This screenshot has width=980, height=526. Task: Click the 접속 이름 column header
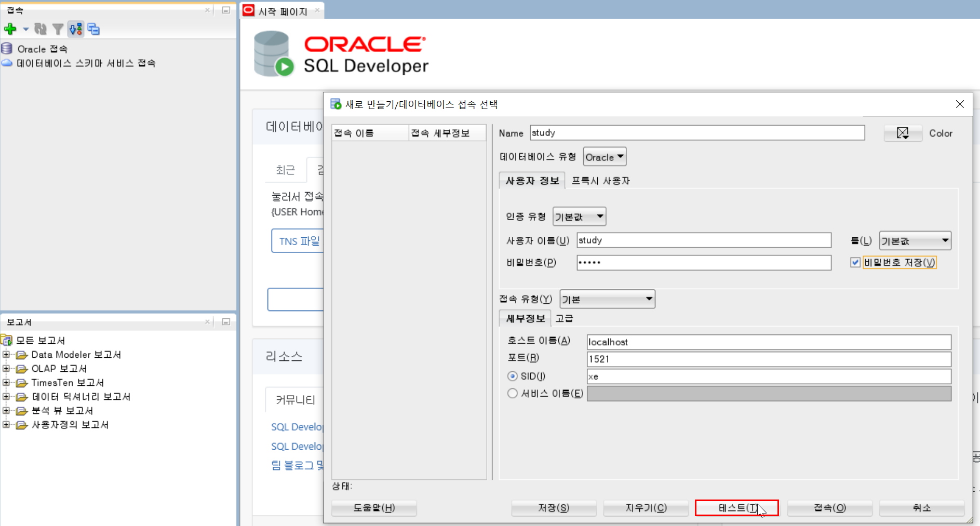370,133
